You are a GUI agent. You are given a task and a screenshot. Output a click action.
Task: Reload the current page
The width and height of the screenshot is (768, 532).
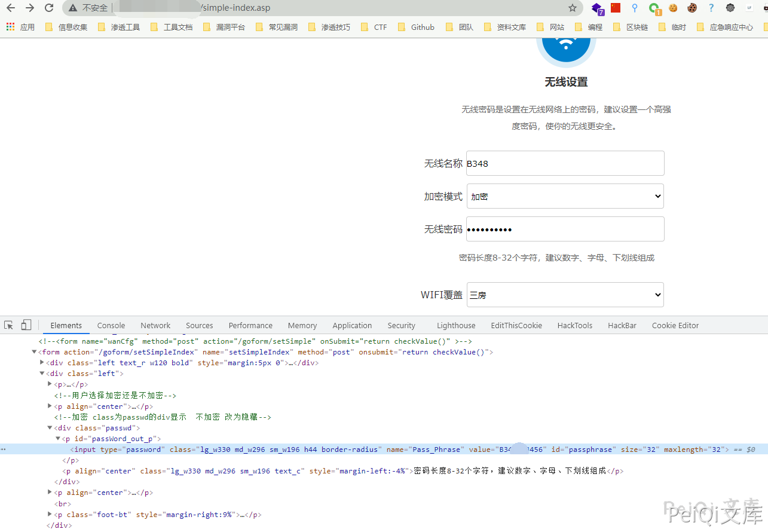pos(48,8)
